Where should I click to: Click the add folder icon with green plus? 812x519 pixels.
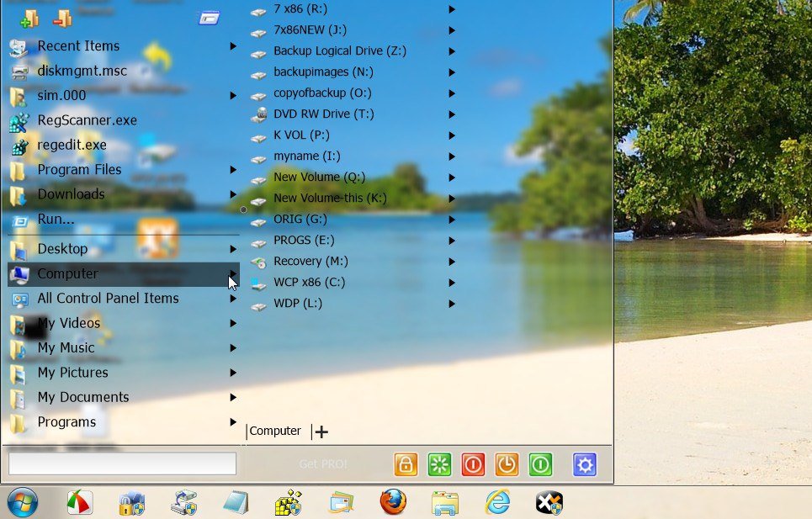(x=29, y=18)
